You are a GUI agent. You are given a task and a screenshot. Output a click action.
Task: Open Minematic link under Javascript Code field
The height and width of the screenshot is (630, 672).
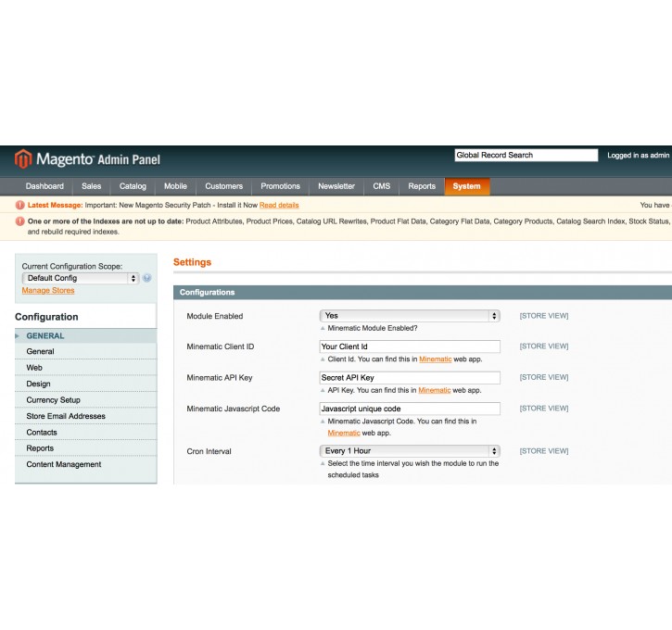(x=344, y=433)
